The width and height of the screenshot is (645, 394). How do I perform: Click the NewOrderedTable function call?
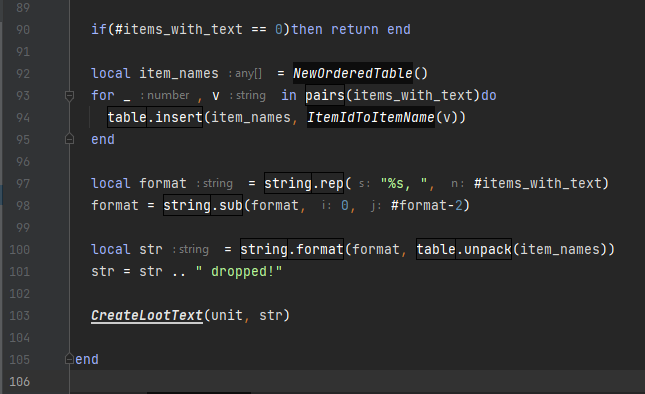353,74
